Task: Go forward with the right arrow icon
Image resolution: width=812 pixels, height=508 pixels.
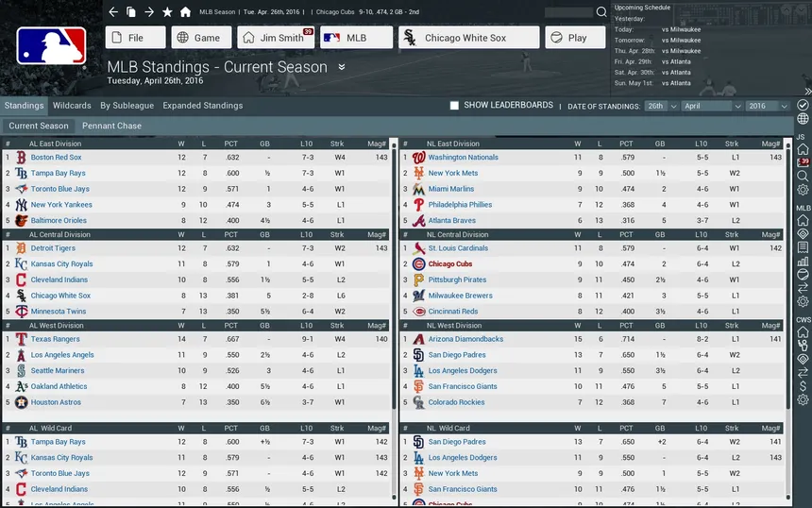Action: pos(149,12)
